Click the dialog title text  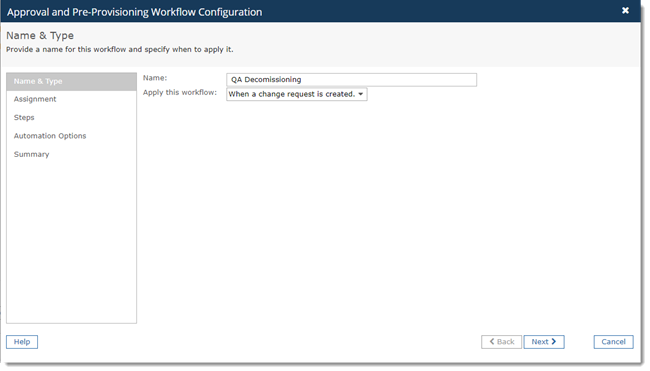coord(134,12)
